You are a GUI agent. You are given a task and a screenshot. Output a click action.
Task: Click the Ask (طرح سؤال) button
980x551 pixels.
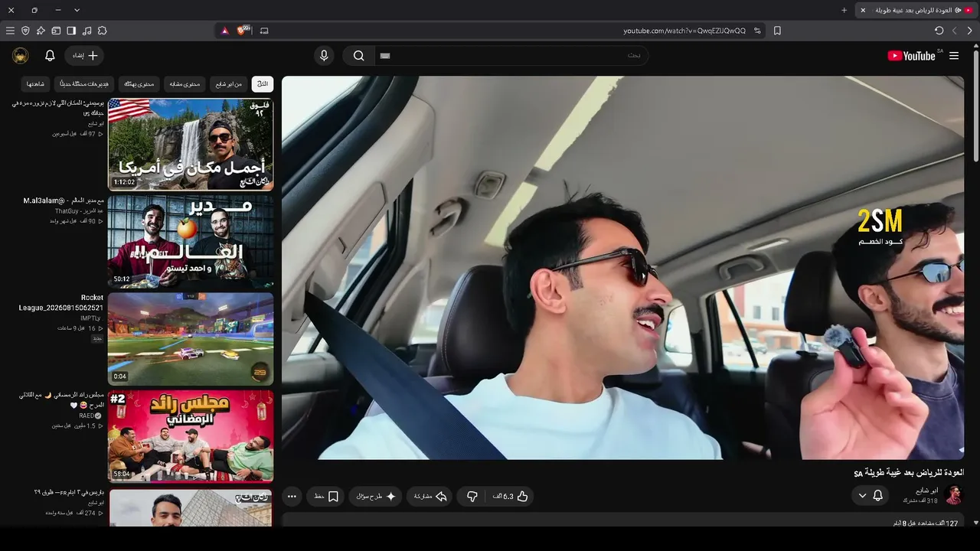pyautogui.click(x=376, y=497)
